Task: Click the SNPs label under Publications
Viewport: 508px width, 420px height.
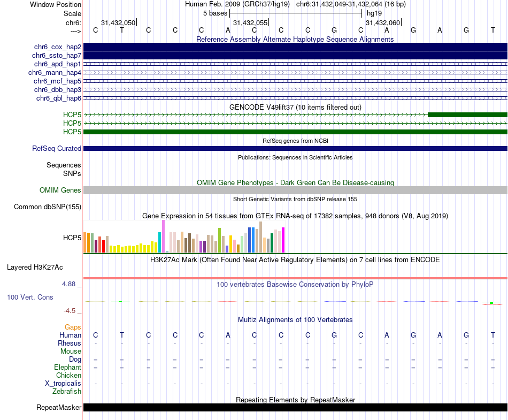Action: 72,174
